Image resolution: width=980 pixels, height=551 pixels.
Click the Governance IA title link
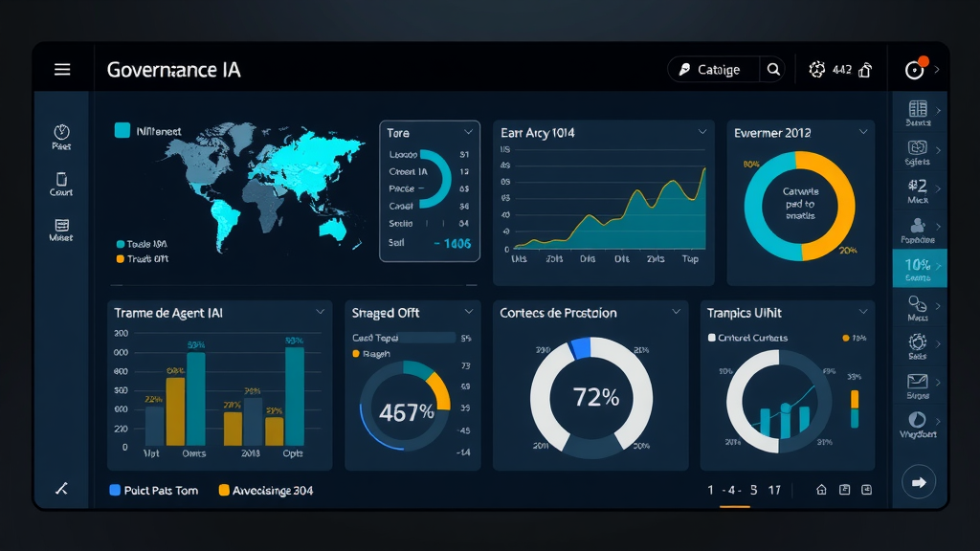172,69
